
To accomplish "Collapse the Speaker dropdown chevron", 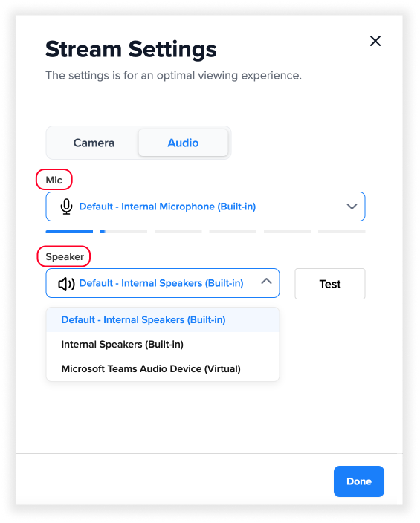I will click(266, 281).
